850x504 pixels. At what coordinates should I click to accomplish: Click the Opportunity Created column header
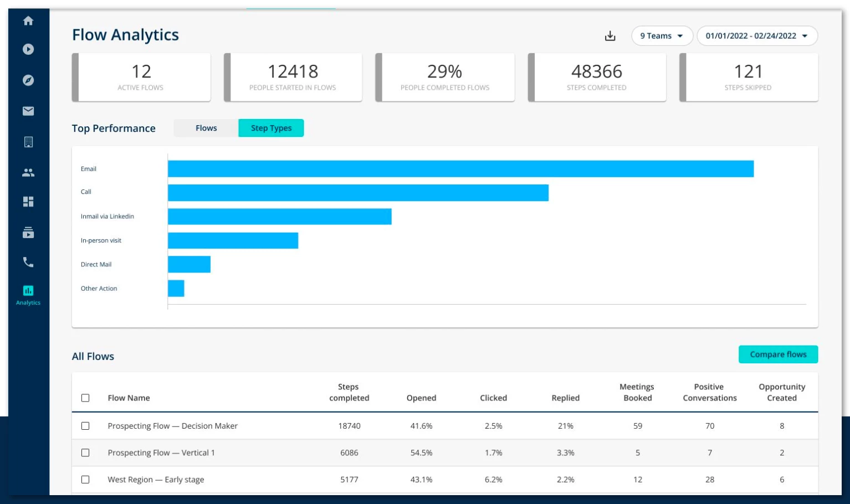(782, 392)
